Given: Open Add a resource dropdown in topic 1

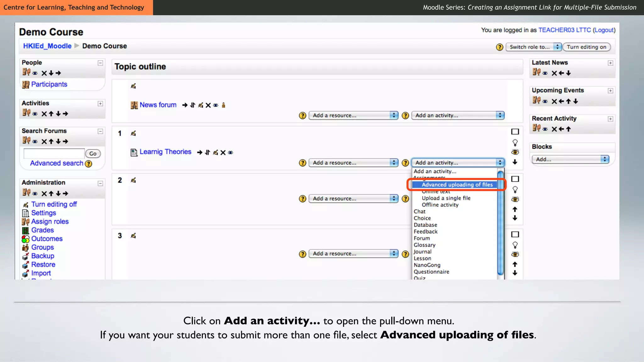Looking at the screenshot, I should [353, 163].
